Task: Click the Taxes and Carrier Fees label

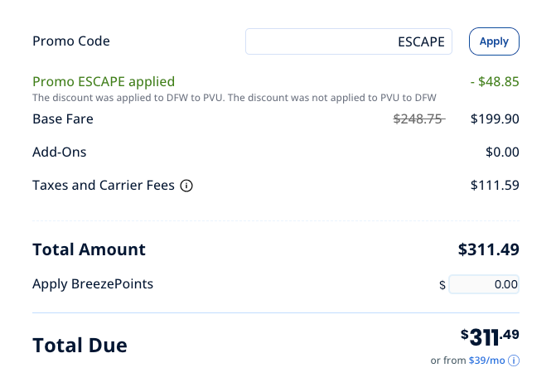Action: point(104,186)
